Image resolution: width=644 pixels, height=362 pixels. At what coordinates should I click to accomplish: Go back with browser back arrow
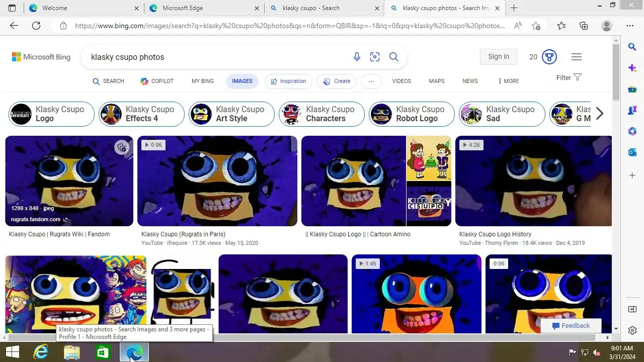pyautogui.click(x=14, y=26)
